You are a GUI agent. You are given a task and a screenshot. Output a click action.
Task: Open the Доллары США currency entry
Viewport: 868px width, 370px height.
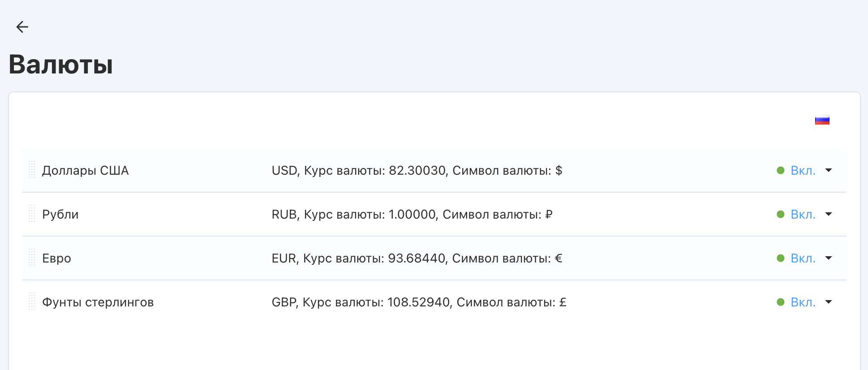(x=85, y=171)
